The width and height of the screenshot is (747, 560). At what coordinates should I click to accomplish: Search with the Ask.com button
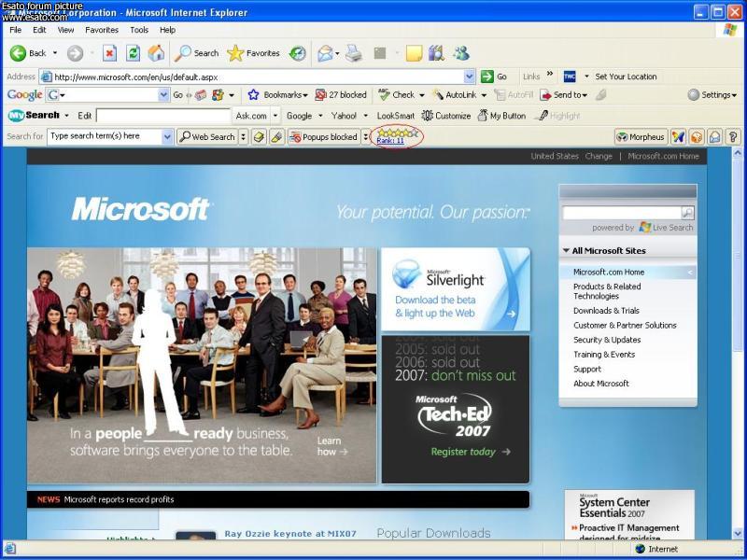[251, 116]
